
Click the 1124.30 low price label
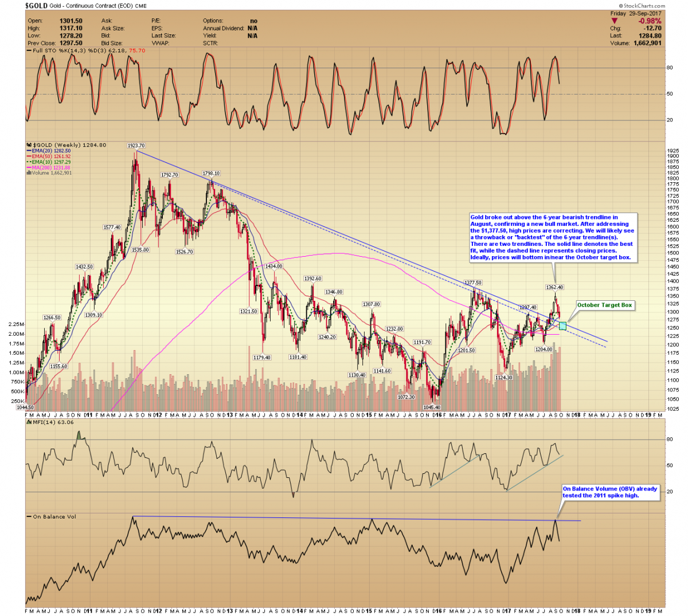(503, 378)
